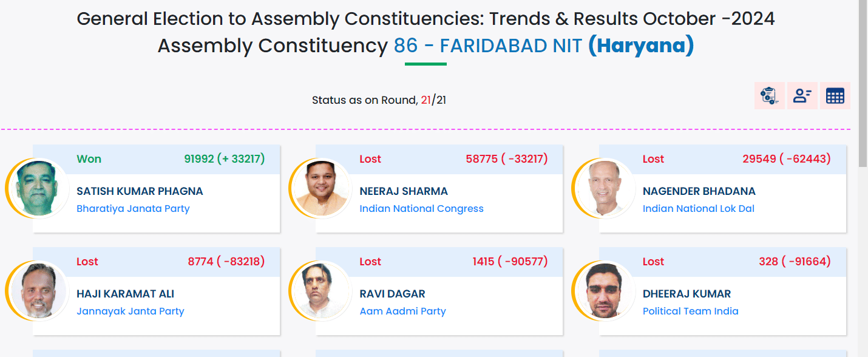868x357 pixels.
Task: Click the Indian National Congress party name
Action: point(421,209)
